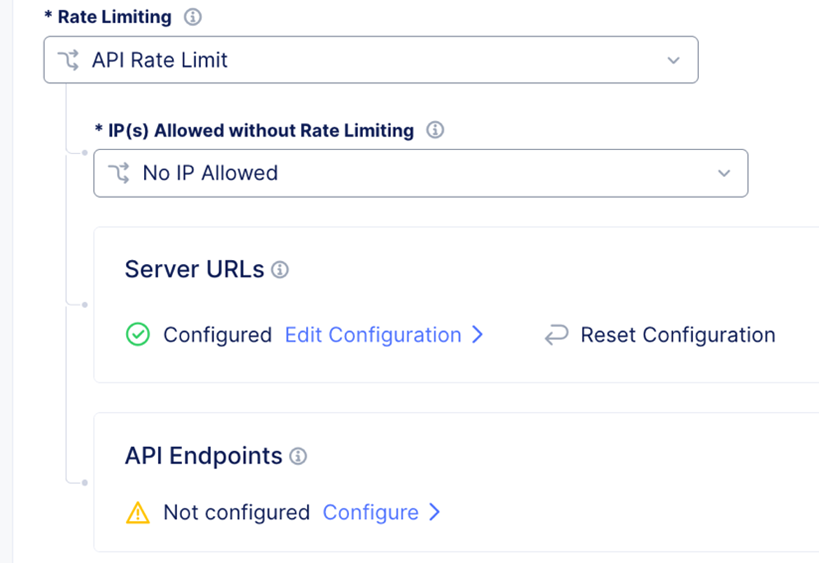Click the Configured status text
819x563 pixels.
(217, 335)
